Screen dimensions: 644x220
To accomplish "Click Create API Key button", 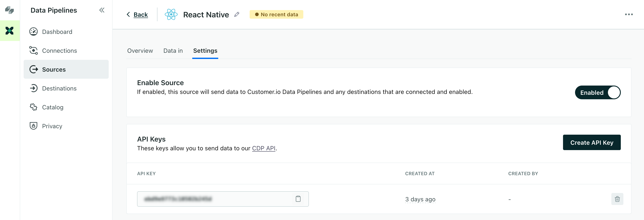I will coord(592,142).
